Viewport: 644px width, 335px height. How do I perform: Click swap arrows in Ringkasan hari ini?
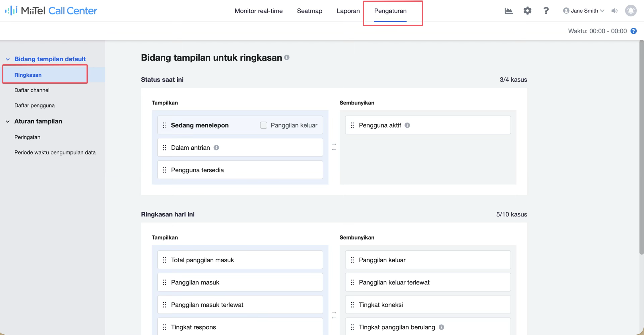pyautogui.click(x=334, y=315)
